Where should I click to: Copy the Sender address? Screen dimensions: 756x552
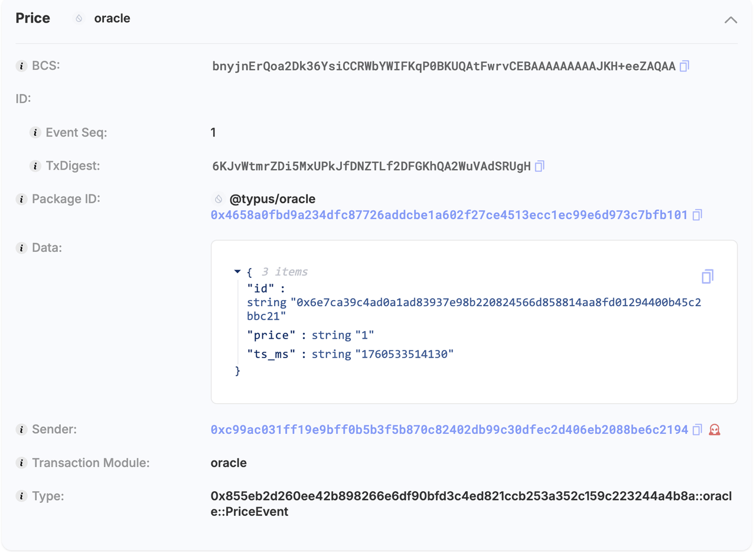[x=697, y=430]
